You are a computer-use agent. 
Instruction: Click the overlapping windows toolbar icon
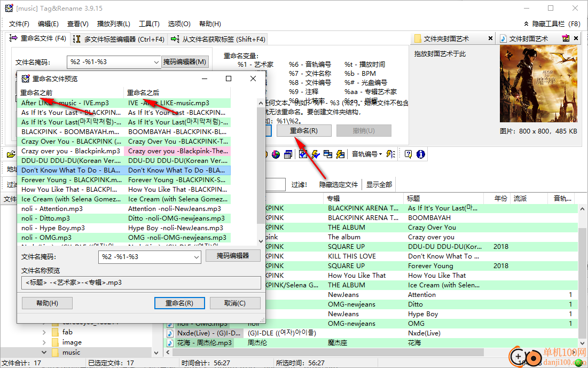(x=328, y=154)
